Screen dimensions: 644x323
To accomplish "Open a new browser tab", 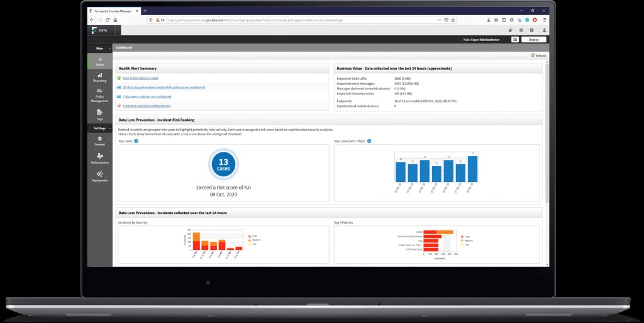I will point(145,11).
